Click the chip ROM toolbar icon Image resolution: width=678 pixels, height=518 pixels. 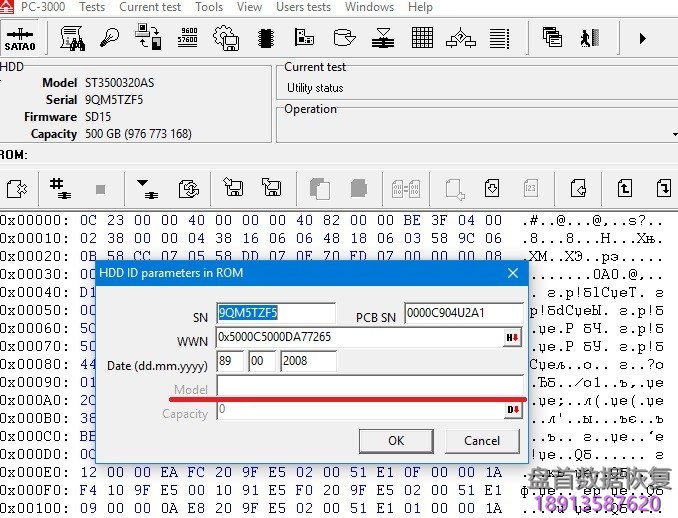pyautogui.click(x=266, y=38)
